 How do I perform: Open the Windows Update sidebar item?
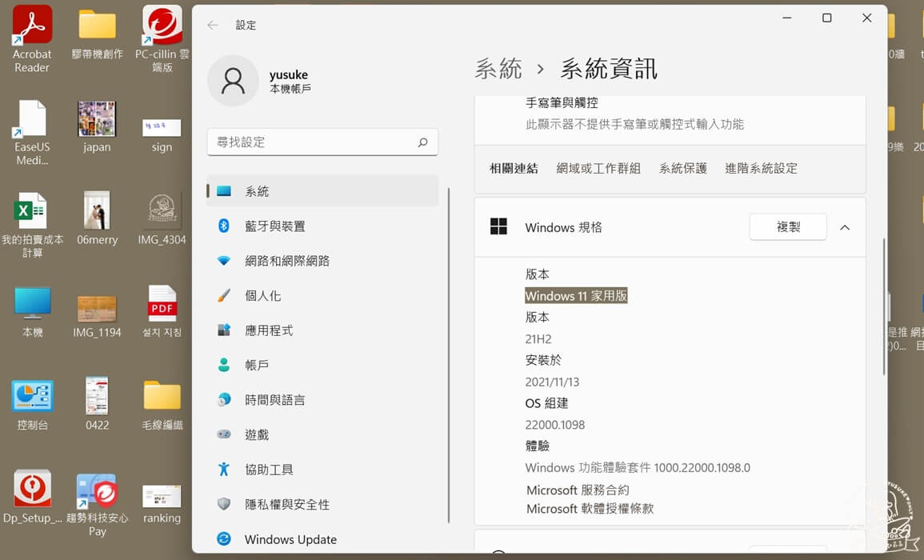(290, 539)
